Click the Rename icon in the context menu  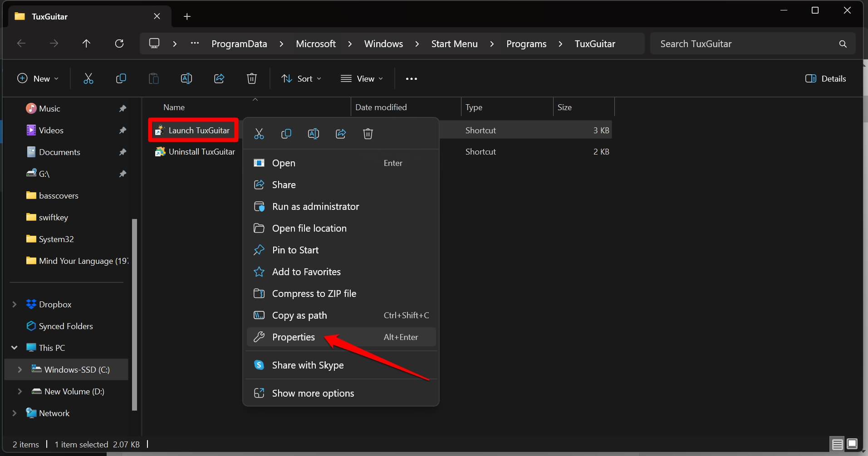click(313, 134)
